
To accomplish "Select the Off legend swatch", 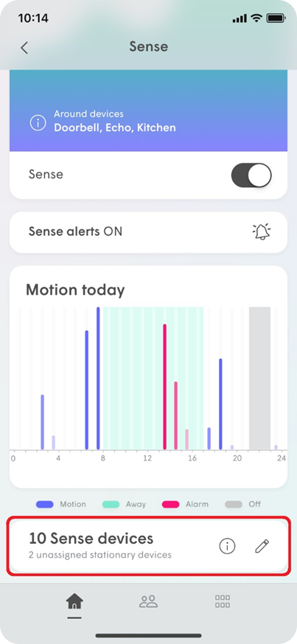I will (x=234, y=504).
